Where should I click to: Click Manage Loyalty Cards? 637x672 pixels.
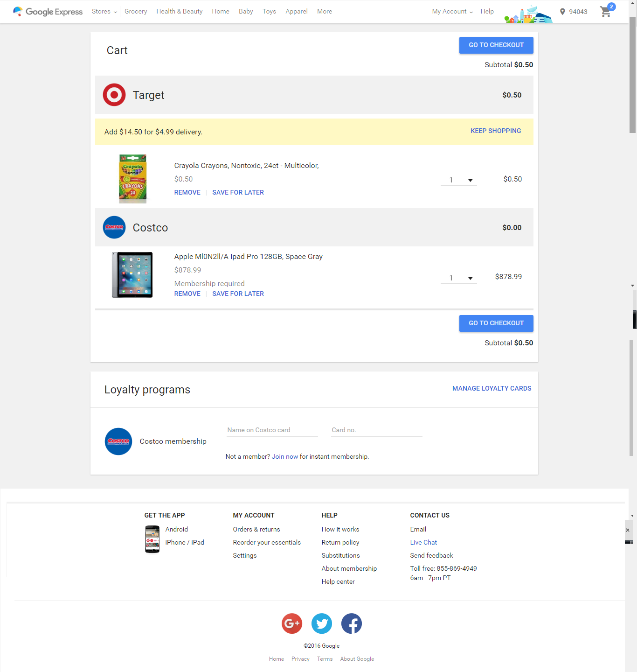click(492, 388)
